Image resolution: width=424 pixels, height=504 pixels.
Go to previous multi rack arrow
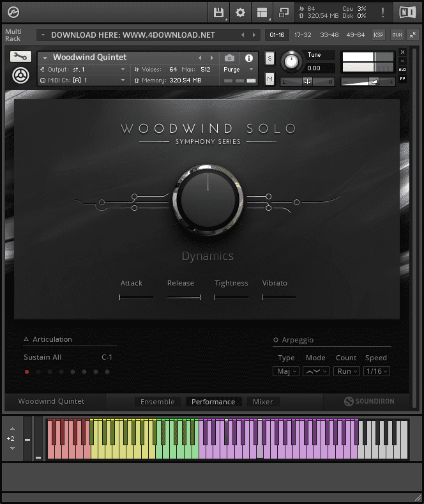pos(243,34)
